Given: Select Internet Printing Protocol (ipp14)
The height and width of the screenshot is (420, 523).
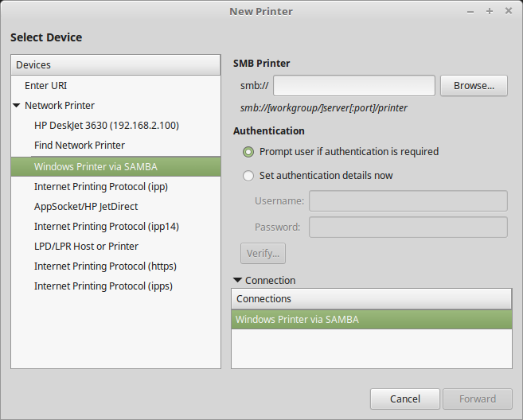Looking at the screenshot, I should pos(106,226).
